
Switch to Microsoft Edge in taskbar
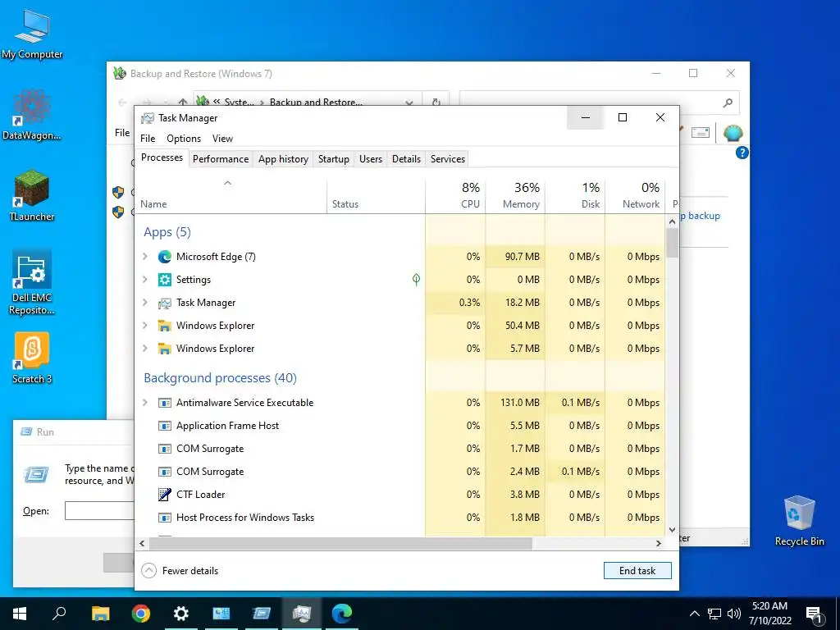click(342, 614)
